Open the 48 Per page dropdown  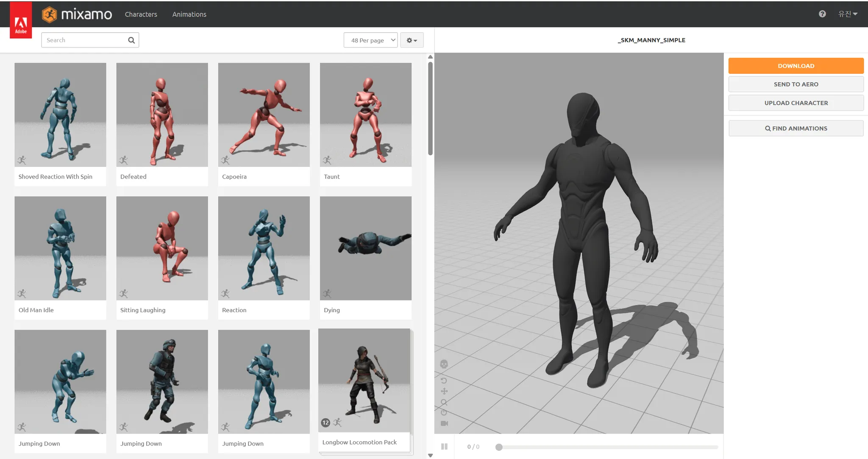pyautogui.click(x=370, y=40)
